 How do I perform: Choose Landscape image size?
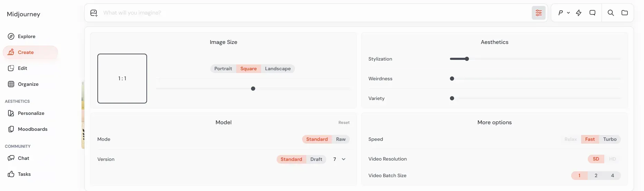(x=278, y=69)
